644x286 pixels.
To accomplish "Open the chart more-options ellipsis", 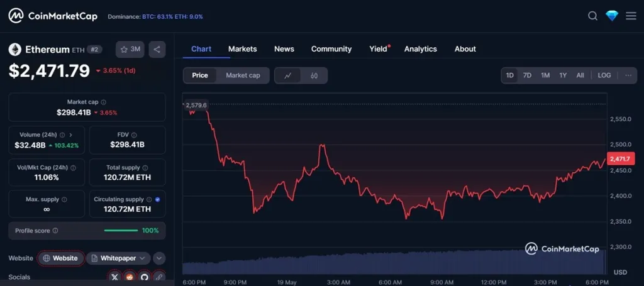I will 628,75.
